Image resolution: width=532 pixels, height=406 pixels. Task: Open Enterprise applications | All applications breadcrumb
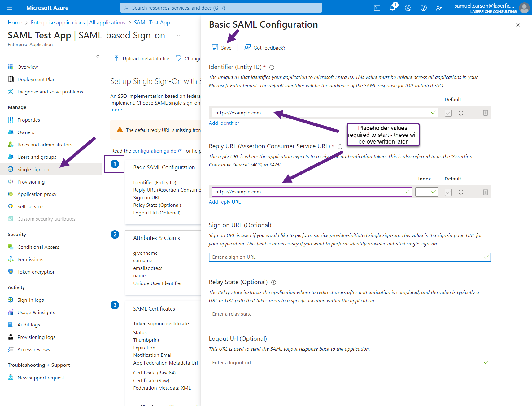(x=78, y=23)
